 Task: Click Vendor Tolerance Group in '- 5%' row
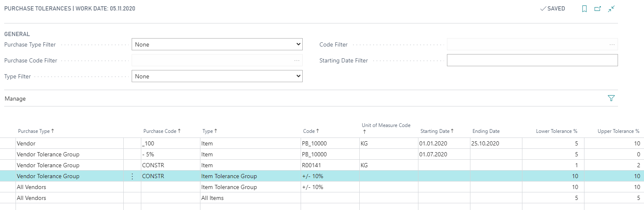[x=70, y=154]
